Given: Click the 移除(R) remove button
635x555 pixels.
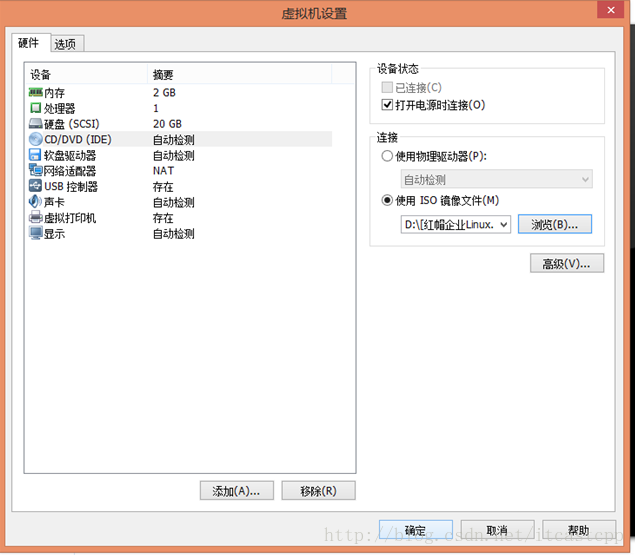Looking at the screenshot, I should point(318,491).
